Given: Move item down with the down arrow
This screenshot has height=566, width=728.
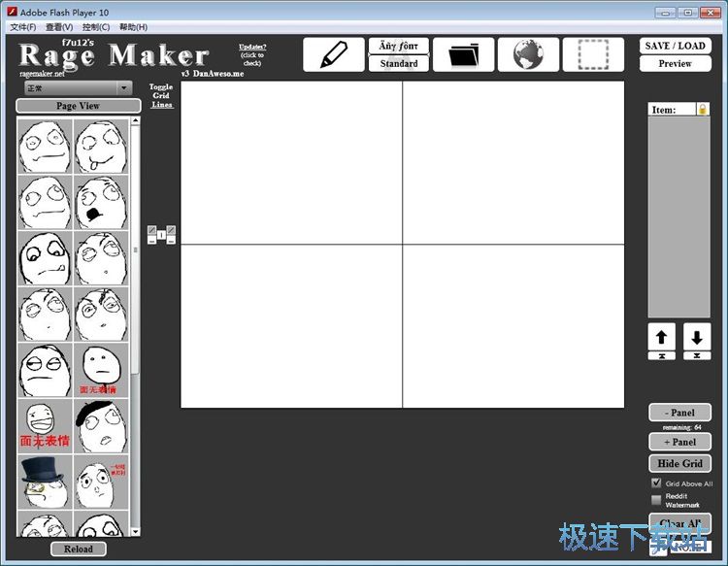Looking at the screenshot, I should pyautogui.click(x=696, y=337).
